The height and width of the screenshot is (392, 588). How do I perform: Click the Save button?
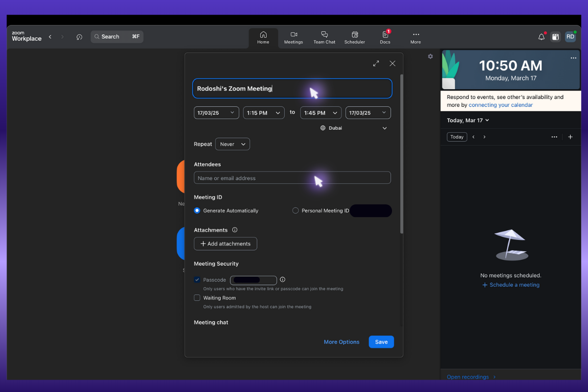(x=381, y=342)
